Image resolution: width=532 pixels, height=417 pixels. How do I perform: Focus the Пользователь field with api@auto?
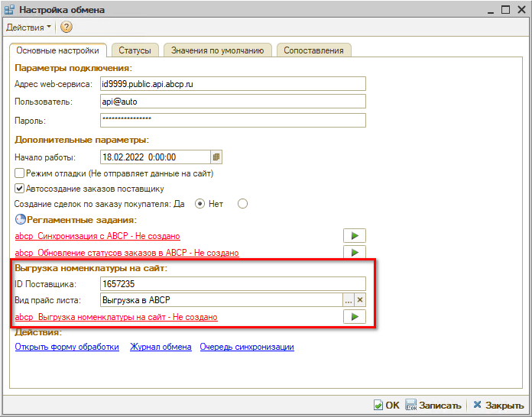(233, 102)
